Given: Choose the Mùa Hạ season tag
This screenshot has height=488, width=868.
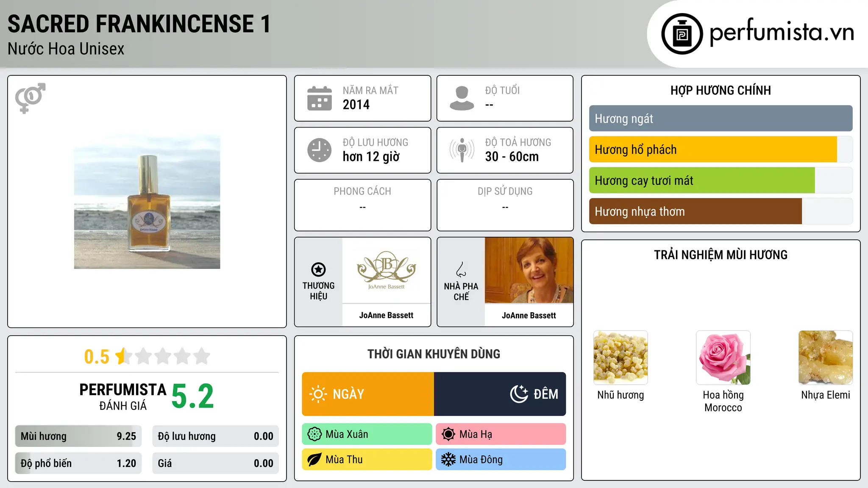Looking at the screenshot, I should pos(501,434).
